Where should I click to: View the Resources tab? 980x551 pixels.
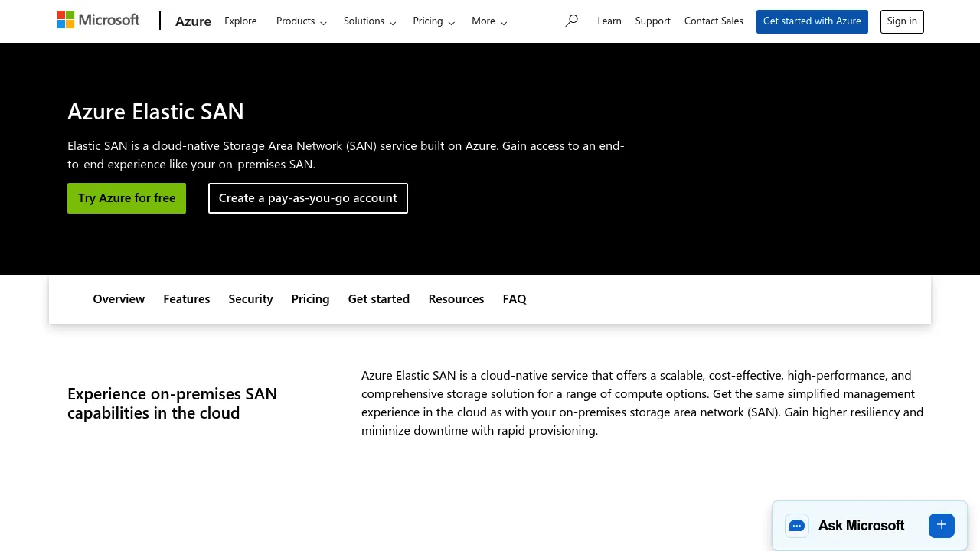456,299
